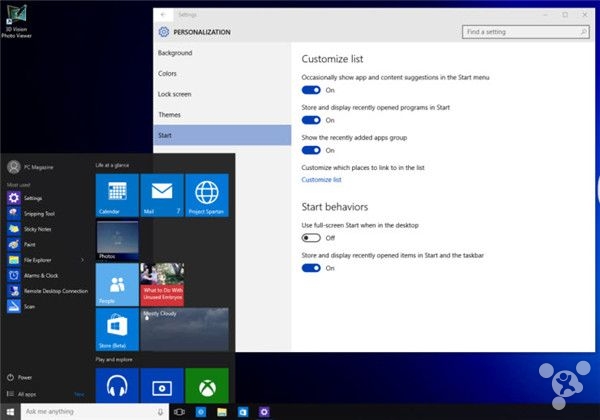Click the Power button in Start
600x420 pixels.
tap(24, 377)
